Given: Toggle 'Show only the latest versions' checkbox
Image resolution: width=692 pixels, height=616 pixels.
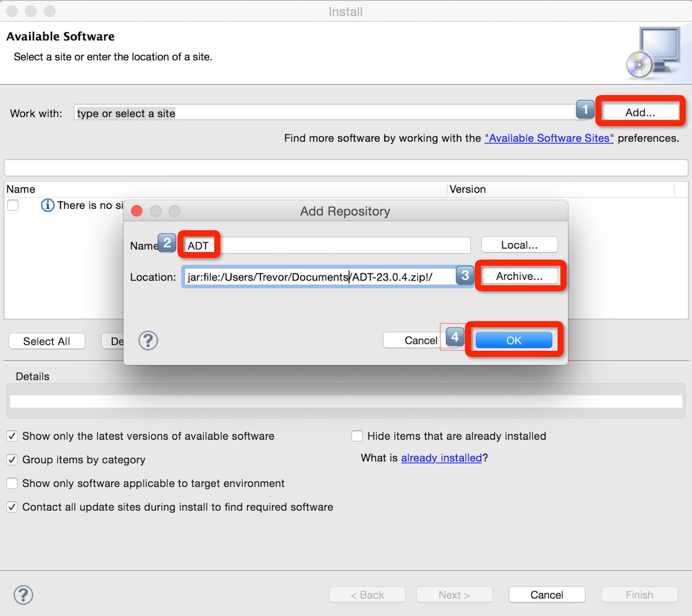Looking at the screenshot, I should pos(12,436).
